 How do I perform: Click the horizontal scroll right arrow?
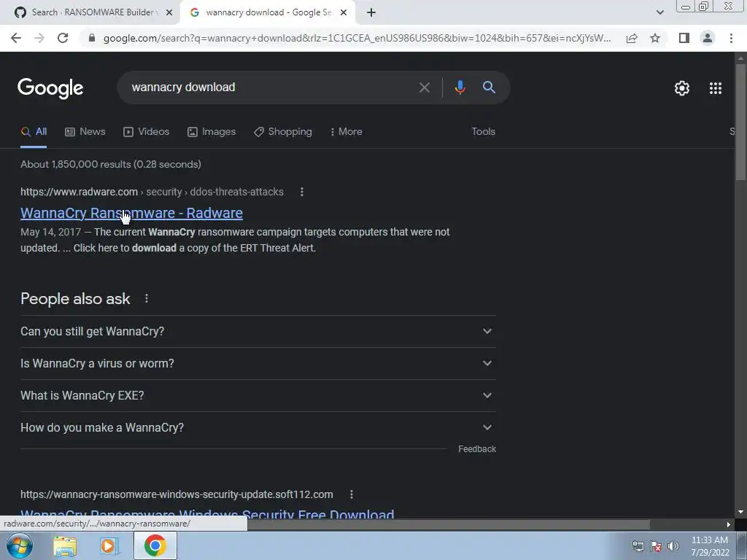point(729,525)
